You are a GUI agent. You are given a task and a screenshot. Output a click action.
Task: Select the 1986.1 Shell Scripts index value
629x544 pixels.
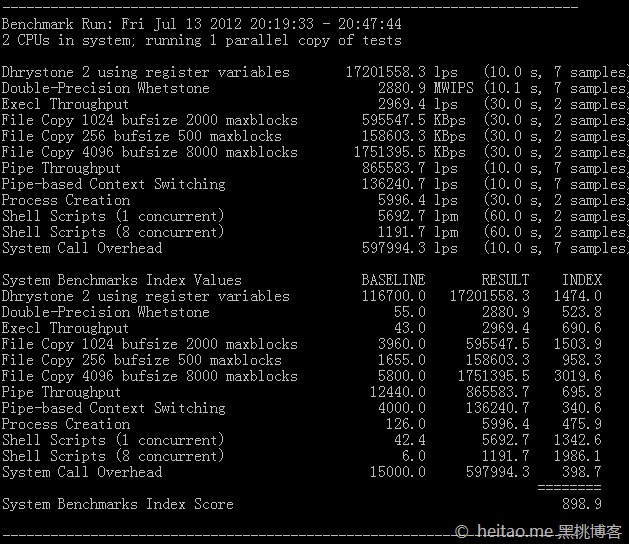point(577,456)
